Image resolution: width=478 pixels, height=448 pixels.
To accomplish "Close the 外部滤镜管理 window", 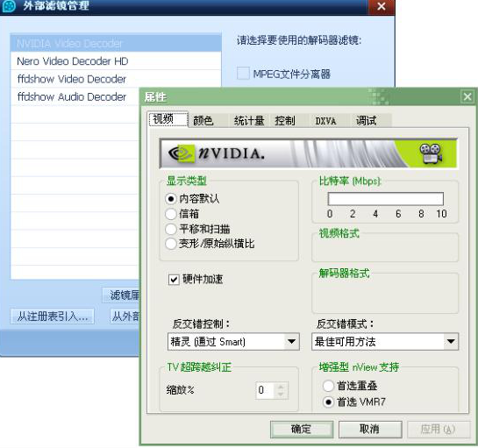I will [x=381, y=6].
